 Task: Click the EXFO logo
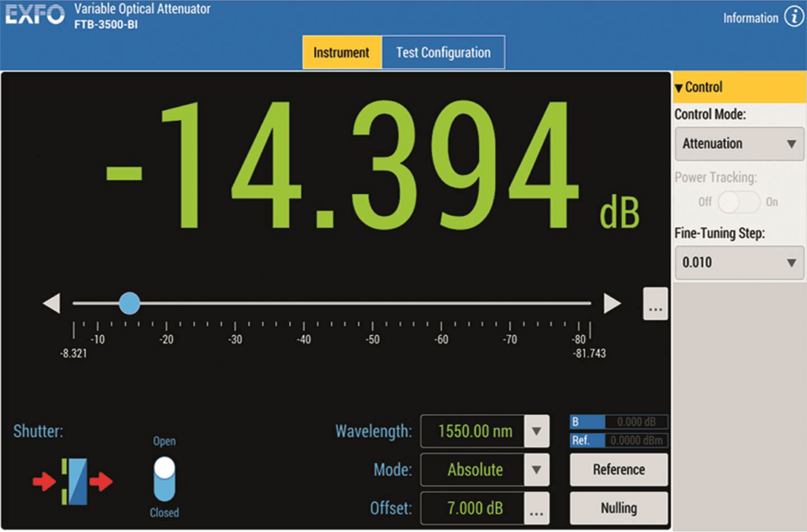[x=35, y=16]
